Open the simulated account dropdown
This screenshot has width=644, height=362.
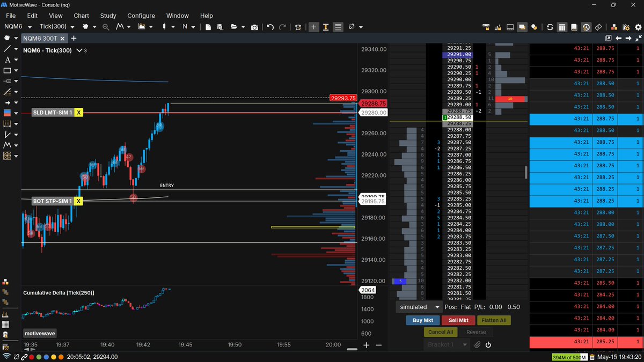tap(419, 307)
